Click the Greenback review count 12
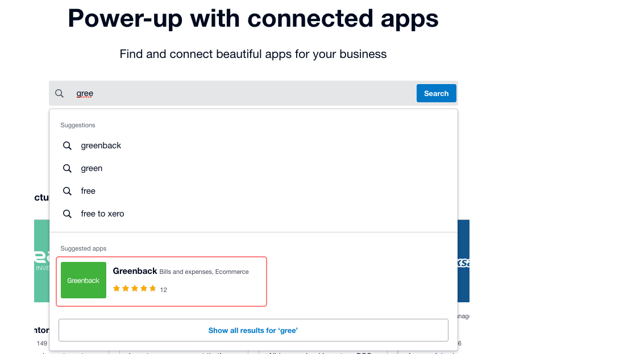 [164, 290]
